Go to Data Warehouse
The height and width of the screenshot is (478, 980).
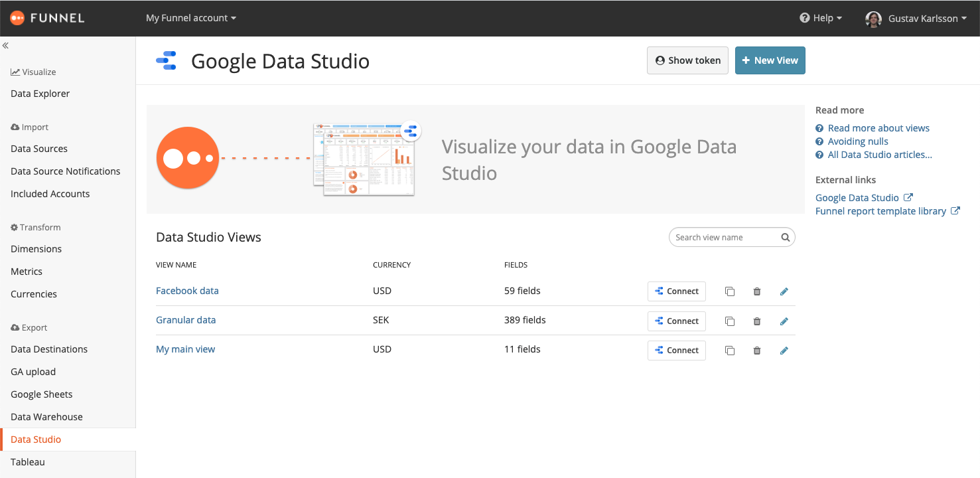pyautogui.click(x=47, y=417)
